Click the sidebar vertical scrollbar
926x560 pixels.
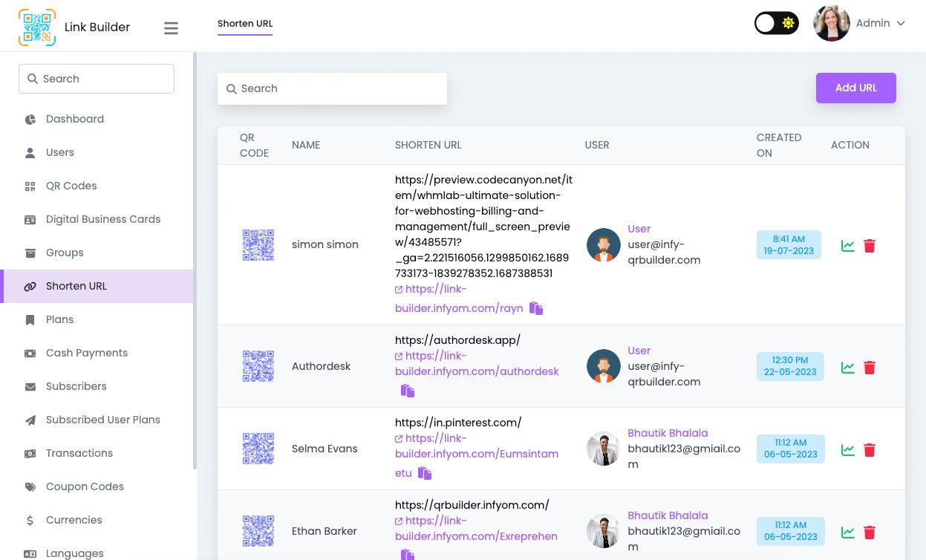click(195, 260)
